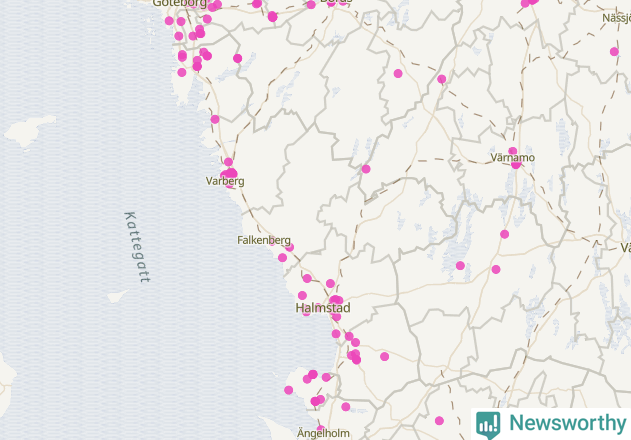Select the pink marker directly above Värnamo label
631x440 pixels.
512,151
